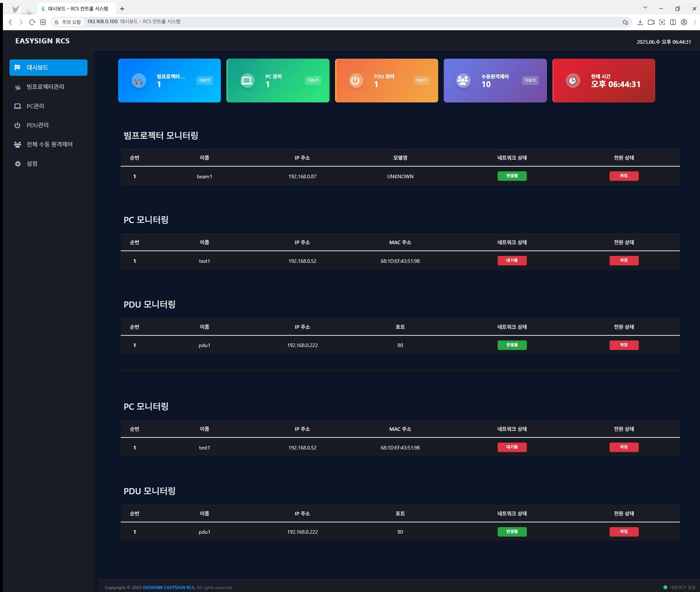700x592 pixels.
Task: Reload the page with the browser refresh icon
Action: (32, 22)
